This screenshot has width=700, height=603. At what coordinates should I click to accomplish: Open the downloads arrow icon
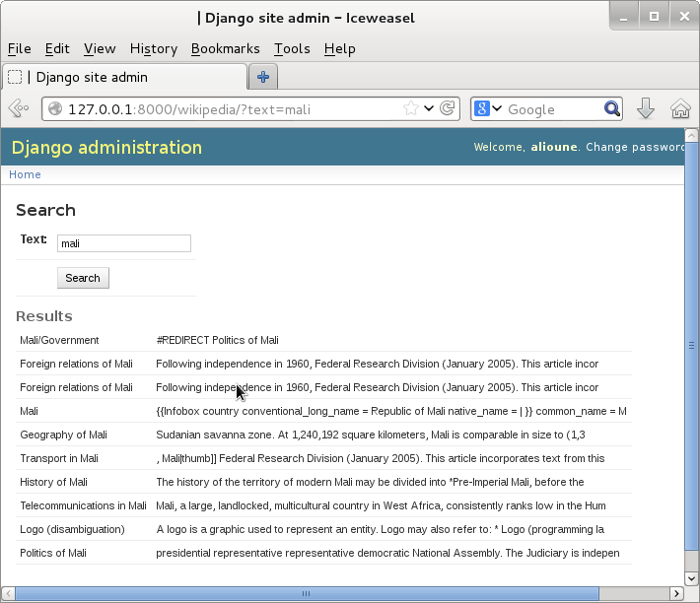[x=645, y=108]
